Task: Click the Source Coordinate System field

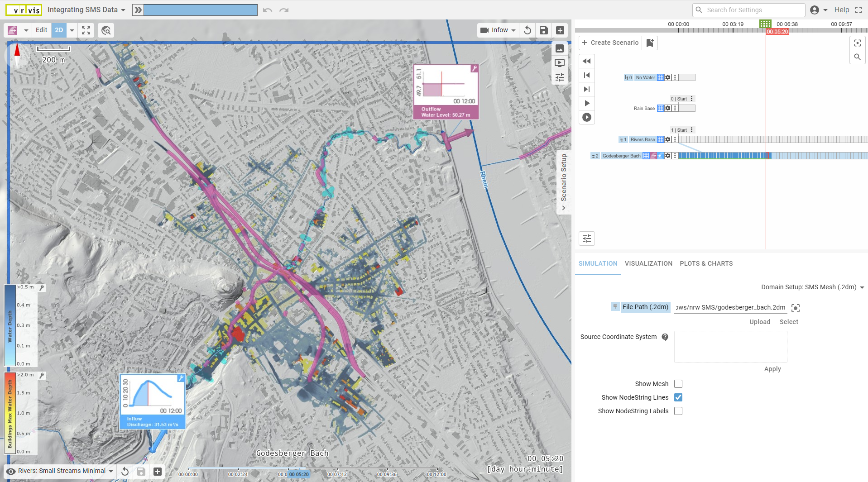Action: [730, 347]
